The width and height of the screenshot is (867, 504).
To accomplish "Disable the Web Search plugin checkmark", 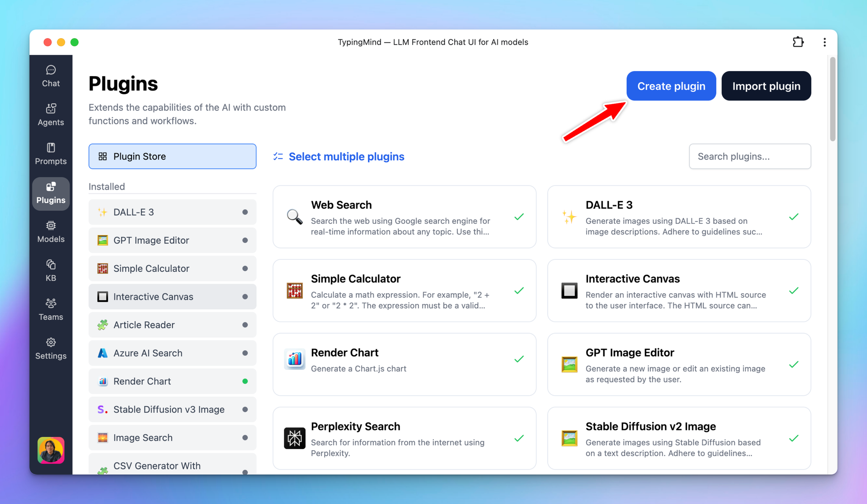I will click(519, 217).
